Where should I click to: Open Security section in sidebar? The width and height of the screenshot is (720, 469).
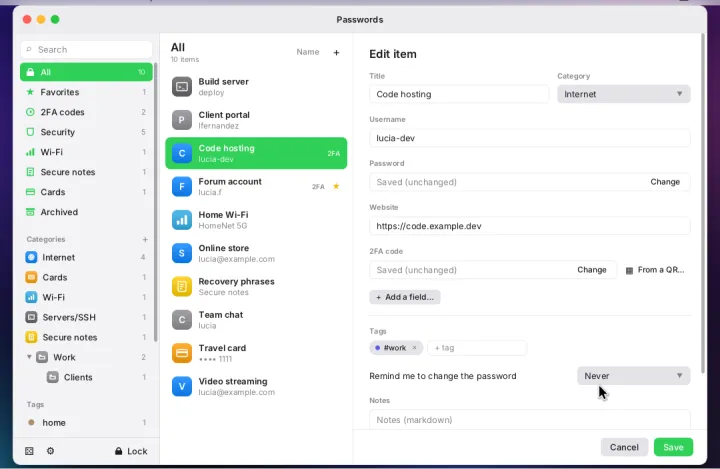[x=86, y=132]
